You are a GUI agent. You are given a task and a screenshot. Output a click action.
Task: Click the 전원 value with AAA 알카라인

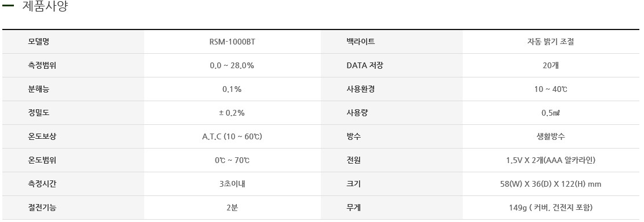pyautogui.click(x=551, y=161)
